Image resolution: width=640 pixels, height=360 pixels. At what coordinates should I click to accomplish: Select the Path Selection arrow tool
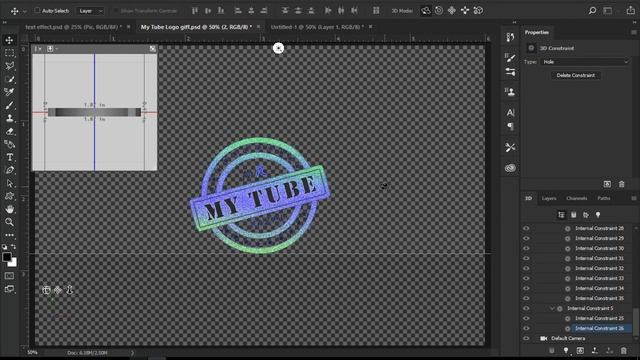(x=9, y=183)
